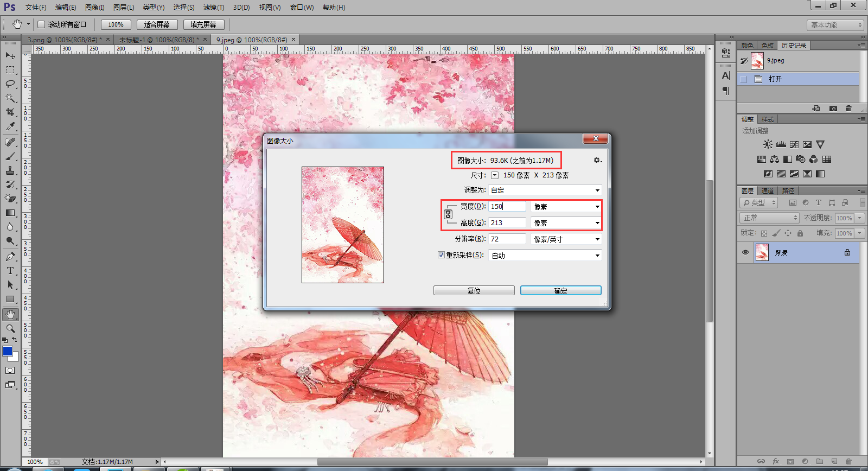Switch to the 3.png document tab
The image size is (868, 471).
click(x=64, y=40)
